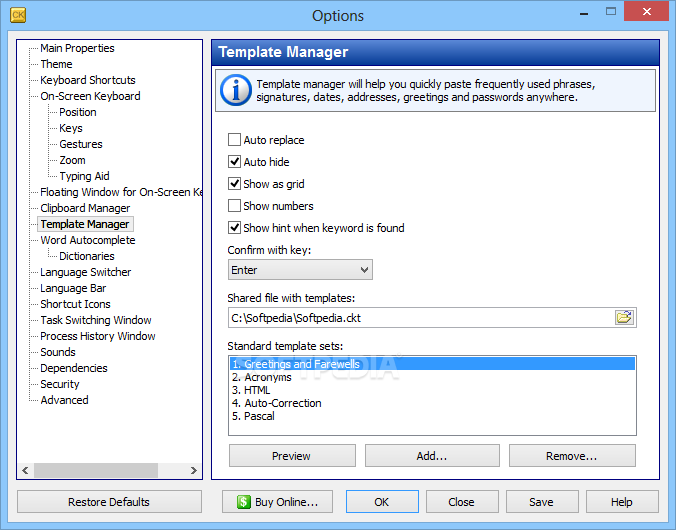Select Language Bar in the tree
The height and width of the screenshot is (530, 676).
[73, 288]
